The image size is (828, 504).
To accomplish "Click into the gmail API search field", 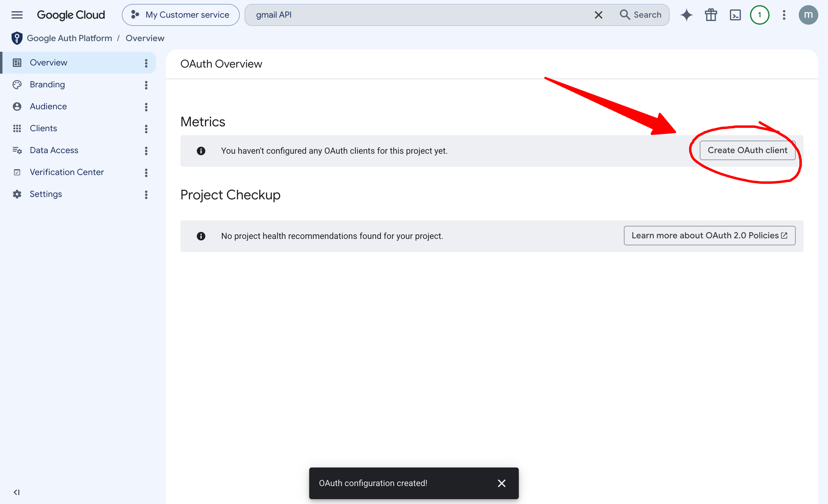I will pyautogui.click(x=417, y=15).
